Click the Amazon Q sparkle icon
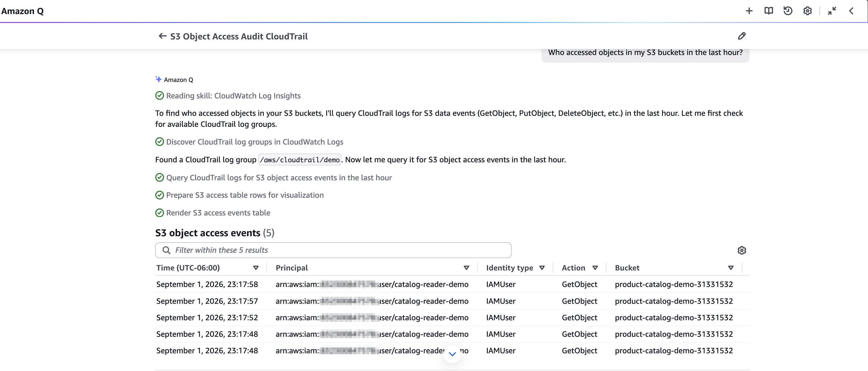The height and width of the screenshot is (371, 868). coord(158,79)
